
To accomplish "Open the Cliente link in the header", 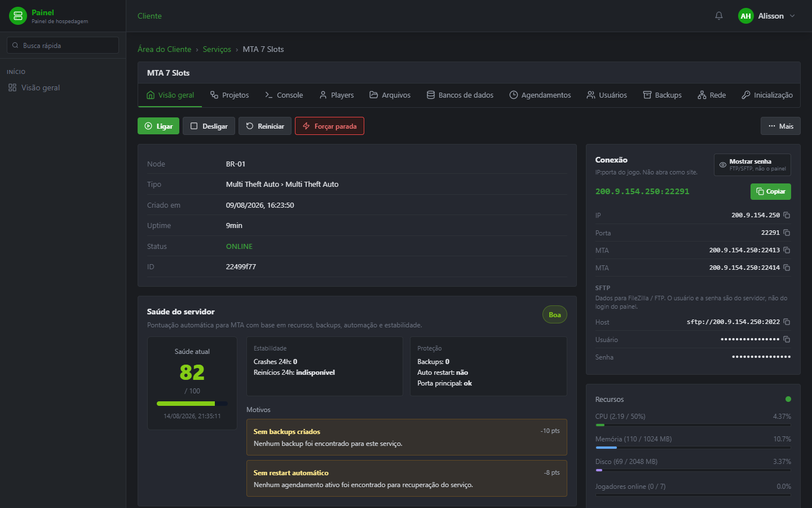I will pos(149,16).
